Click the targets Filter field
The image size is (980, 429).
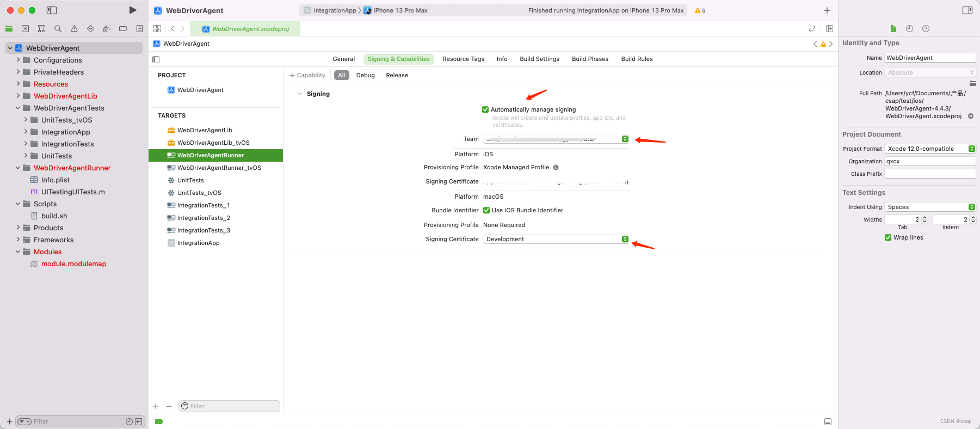click(x=229, y=406)
